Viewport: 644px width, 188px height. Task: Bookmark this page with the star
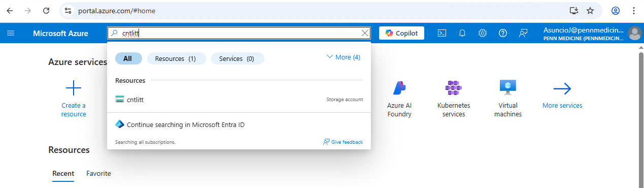tap(590, 11)
